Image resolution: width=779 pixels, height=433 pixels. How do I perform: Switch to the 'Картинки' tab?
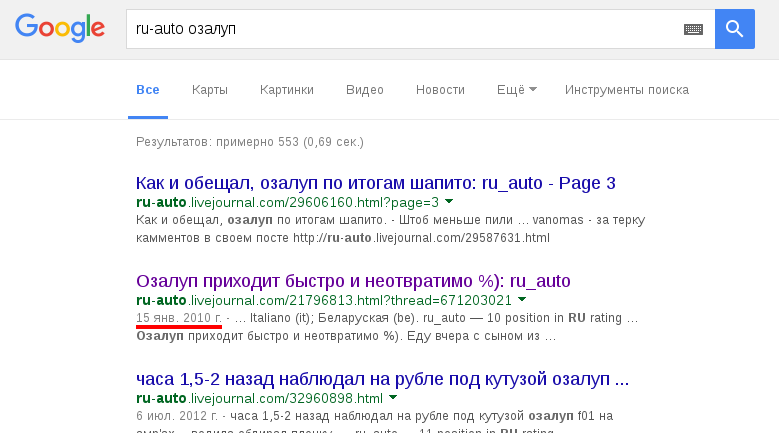pos(287,90)
